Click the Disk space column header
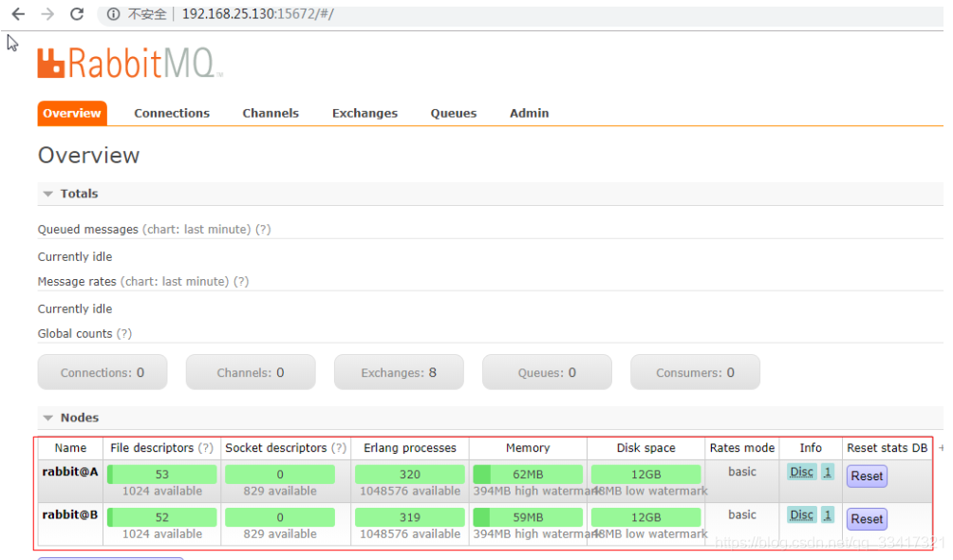Screen dimensions: 953x560 (x=645, y=448)
